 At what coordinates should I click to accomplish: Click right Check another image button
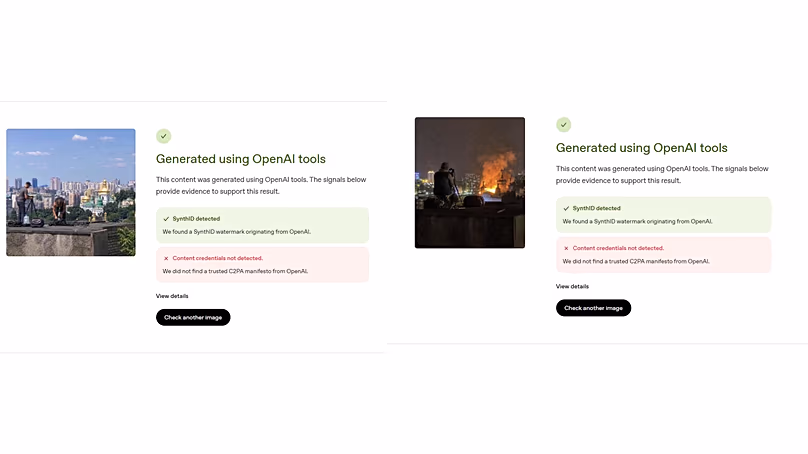[x=593, y=308]
